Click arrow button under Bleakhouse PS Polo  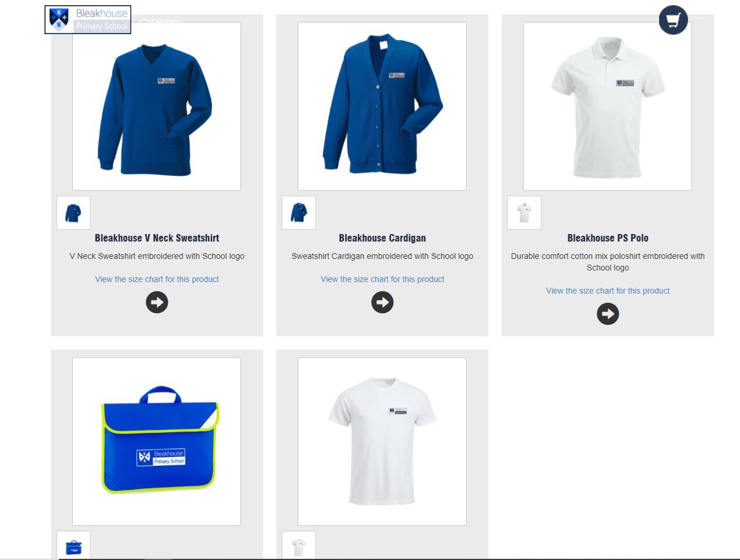click(608, 314)
